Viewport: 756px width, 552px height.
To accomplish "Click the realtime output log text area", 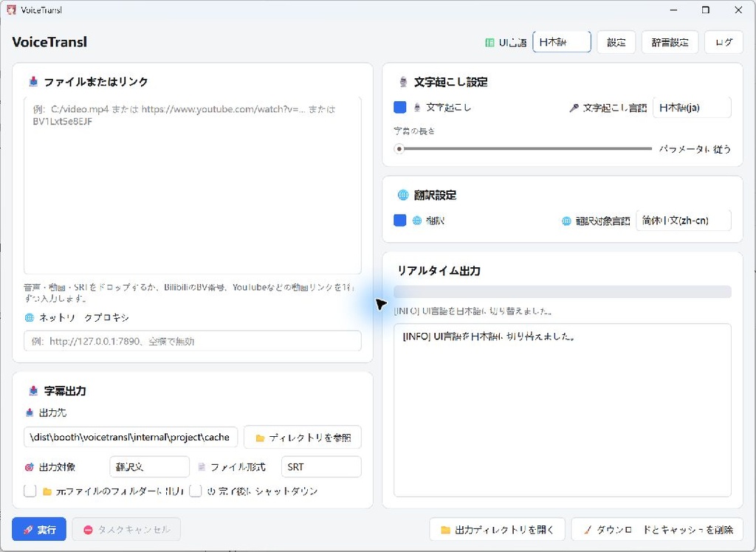I will click(562, 410).
